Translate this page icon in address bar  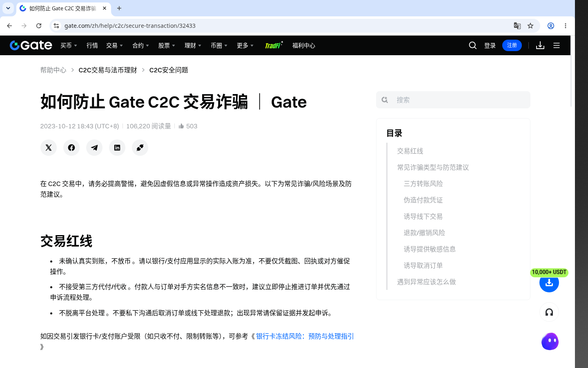click(x=517, y=26)
